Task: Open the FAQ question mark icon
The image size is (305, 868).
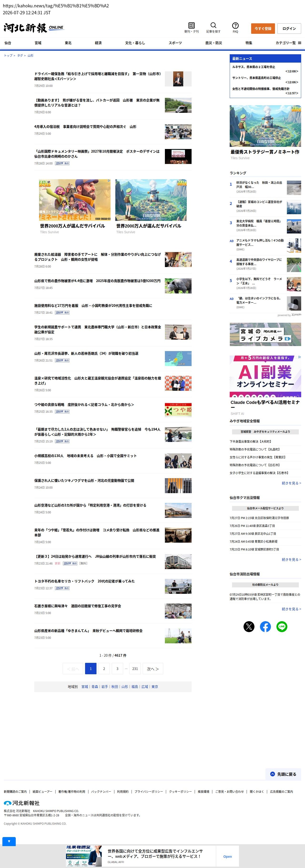Action: (235, 26)
